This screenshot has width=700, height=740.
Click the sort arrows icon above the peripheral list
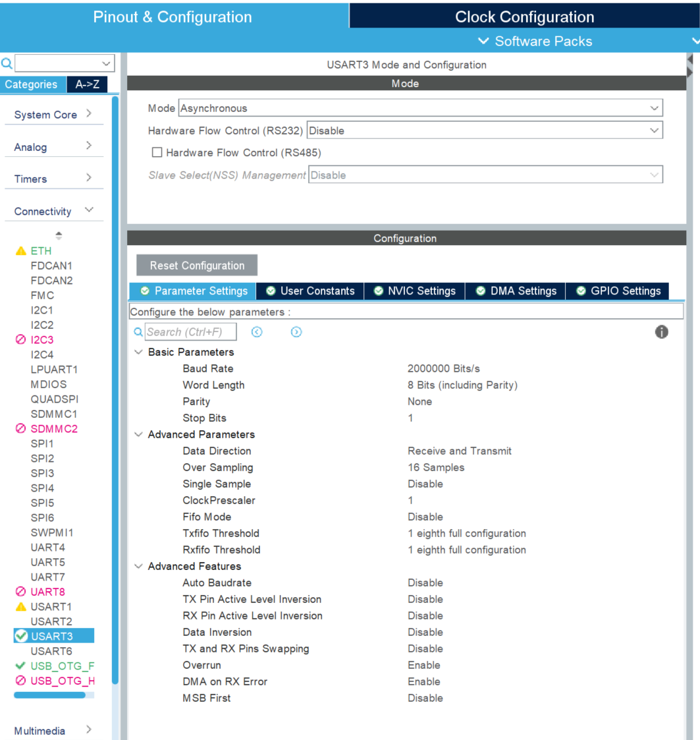(x=59, y=235)
